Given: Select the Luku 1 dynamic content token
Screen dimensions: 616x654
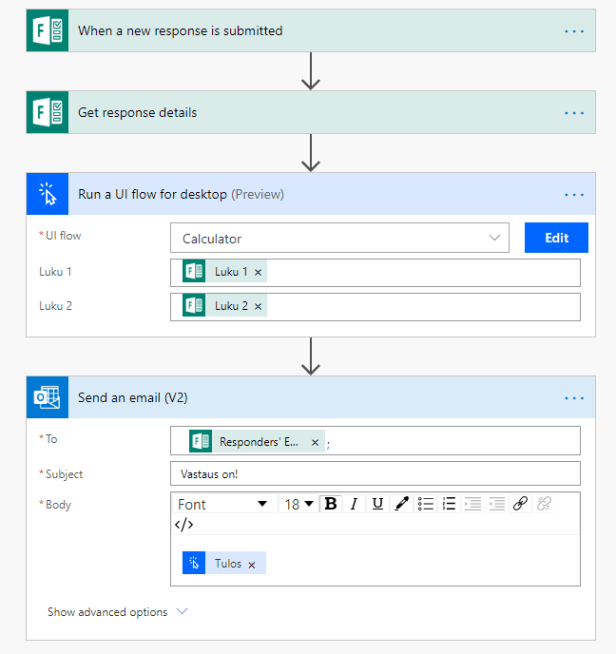Looking at the screenshot, I should point(224,272).
